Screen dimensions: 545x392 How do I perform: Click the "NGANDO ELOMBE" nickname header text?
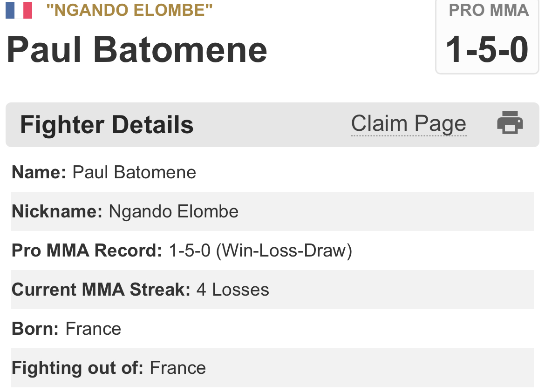click(x=129, y=10)
